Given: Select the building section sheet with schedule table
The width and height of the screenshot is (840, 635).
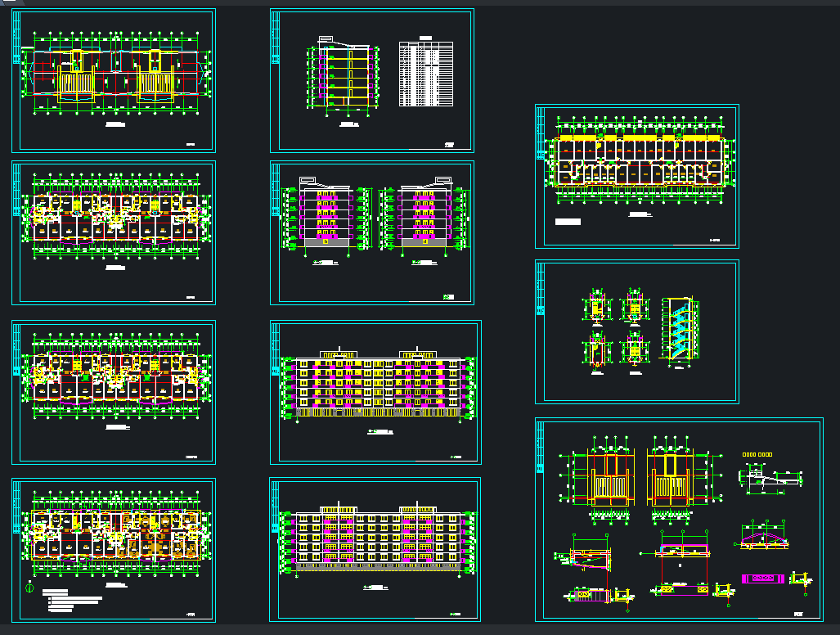Looking at the screenshot, I should tap(372, 80).
